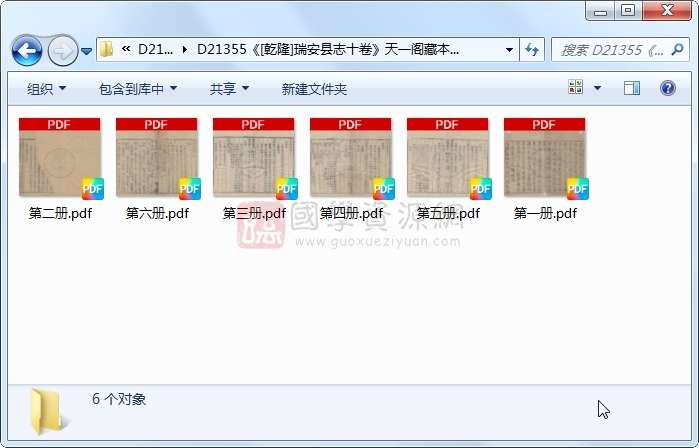Click the file name 第五册.pdf
This screenshot has width=699, height=448.
(x=448, y=213)
